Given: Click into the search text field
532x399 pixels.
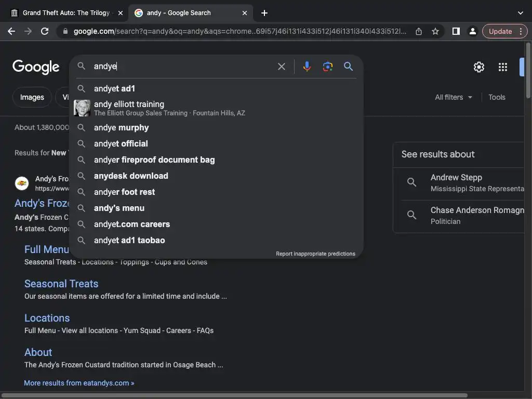Looking at the screenshot, I should click(x=183, y=66).
